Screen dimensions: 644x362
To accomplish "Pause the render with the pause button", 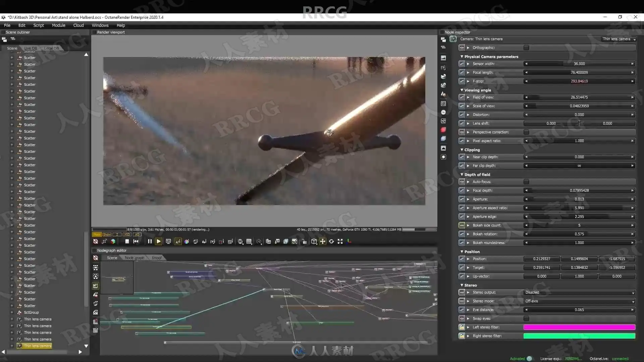I will pyautogui.click(x=150, y=241).
